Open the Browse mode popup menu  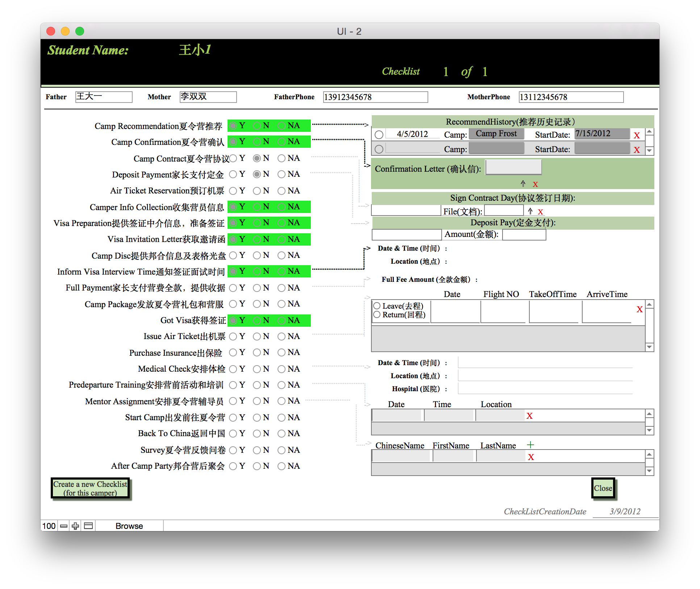129,526
